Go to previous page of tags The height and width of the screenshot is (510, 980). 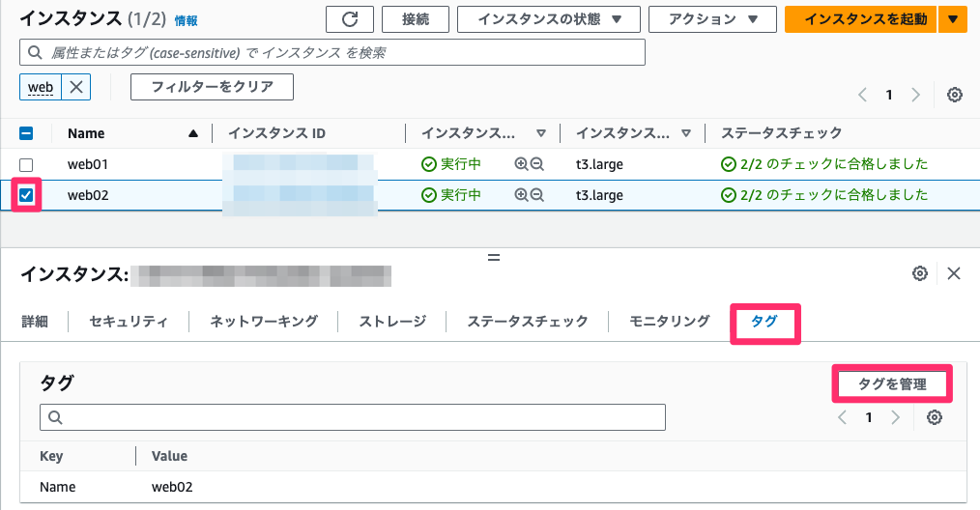pos(842,417)
